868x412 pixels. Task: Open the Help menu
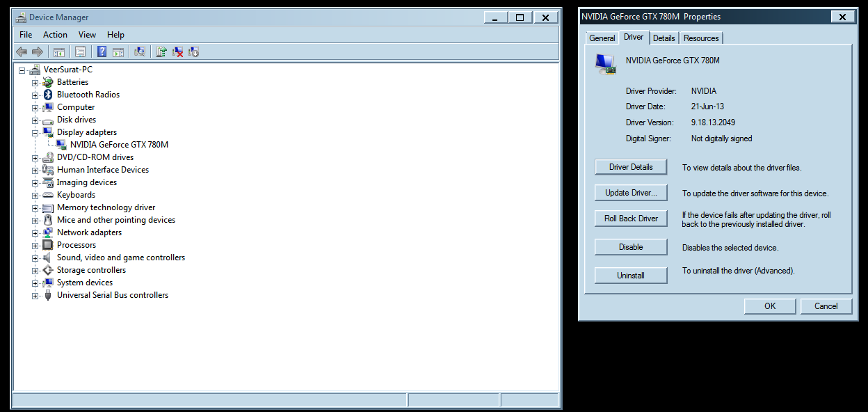[x=115, y=35]
